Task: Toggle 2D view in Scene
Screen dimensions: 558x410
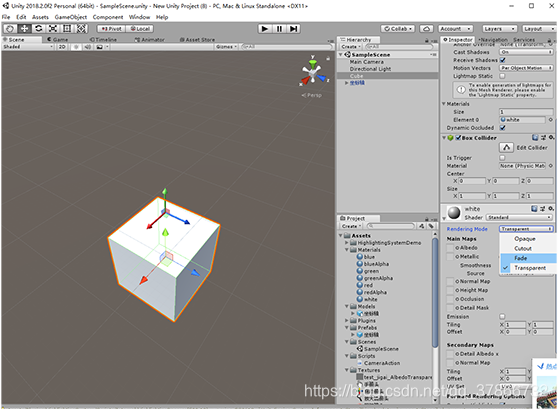Action: 62,47
